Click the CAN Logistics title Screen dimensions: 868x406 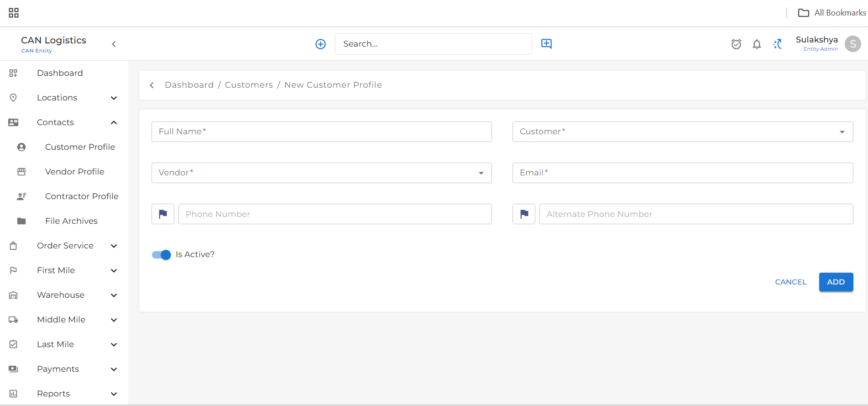point(53,40)
